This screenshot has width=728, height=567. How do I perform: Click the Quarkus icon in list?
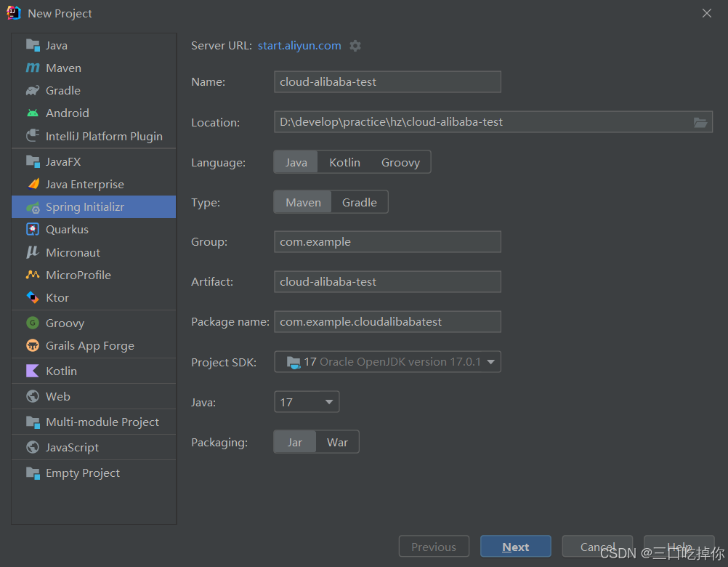pyautogui.click(x=33, y=230)
